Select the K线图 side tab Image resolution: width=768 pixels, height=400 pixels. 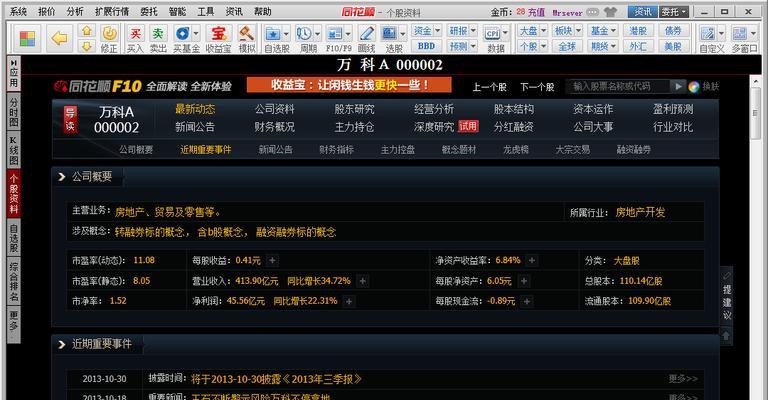(14, 150)
